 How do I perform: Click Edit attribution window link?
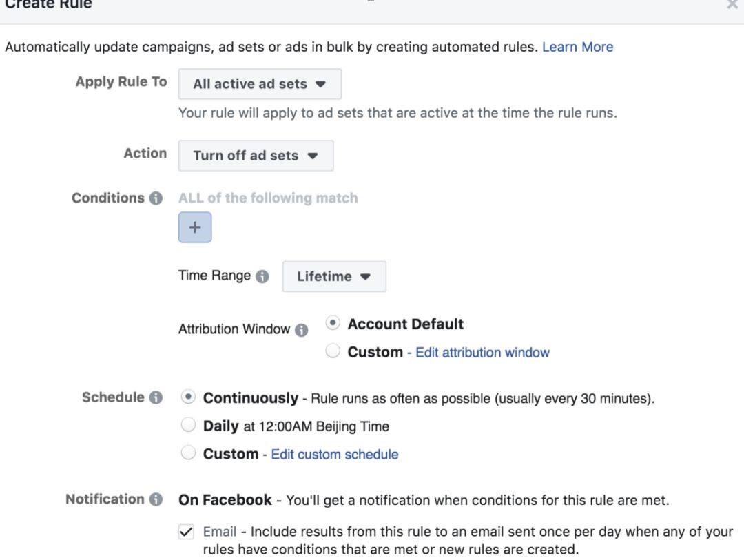click(x=482, y=353)
